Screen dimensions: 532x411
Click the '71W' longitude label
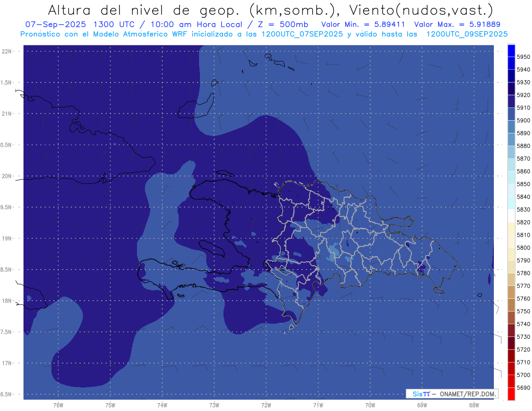[318, 405]
